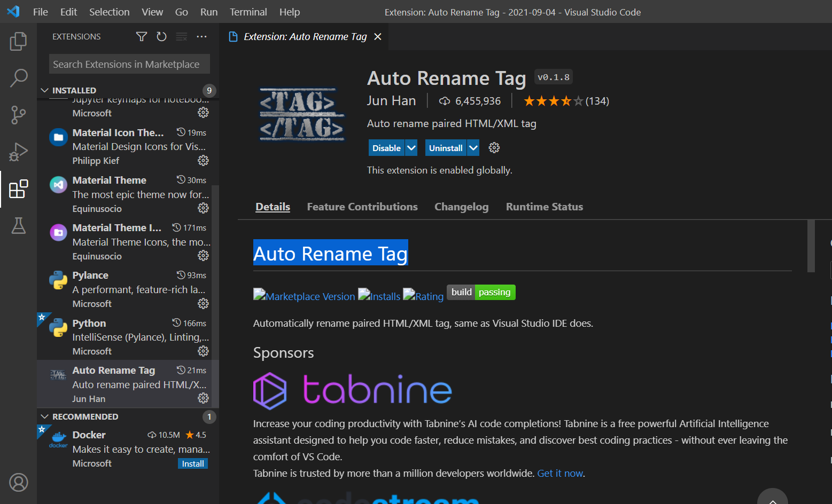Viewport: 832px width, 504px height.
Task: Filter extensions with the funnel icon
Action: coord(142,36)
